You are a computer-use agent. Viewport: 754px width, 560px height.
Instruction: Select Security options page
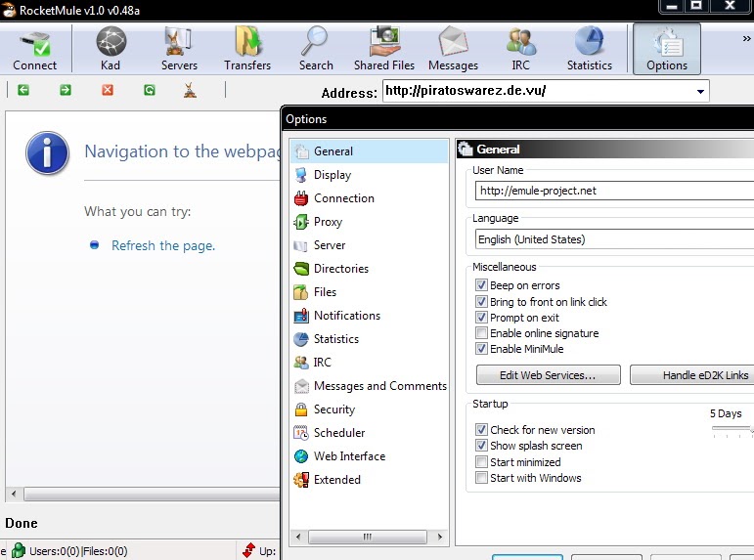(x=369, y=409)
